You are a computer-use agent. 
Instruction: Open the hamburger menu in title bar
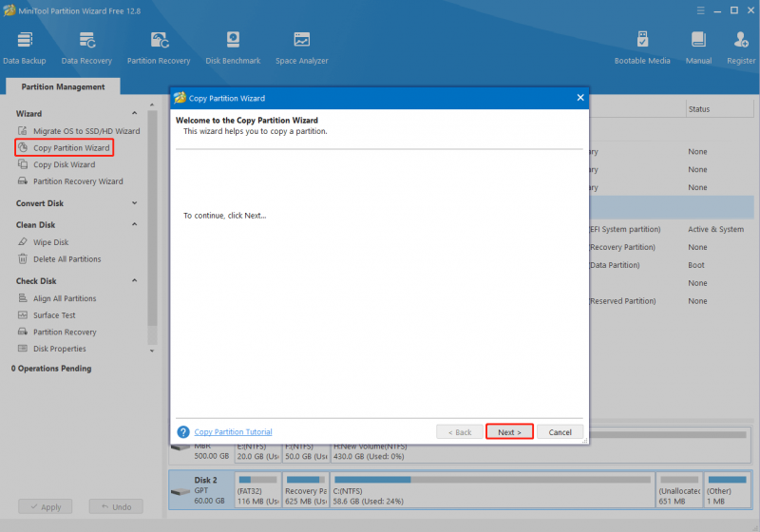point(700,10)
